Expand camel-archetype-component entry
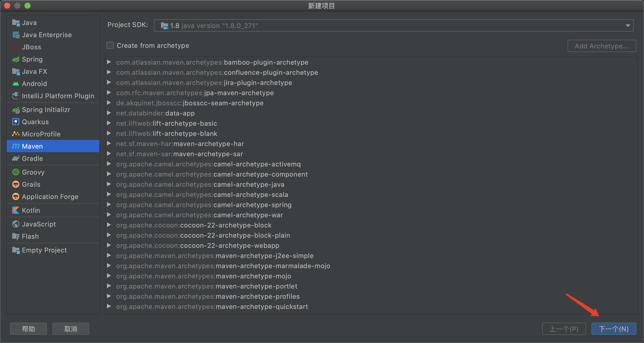Viewport: 644px width, 343px height. [109, 174]
